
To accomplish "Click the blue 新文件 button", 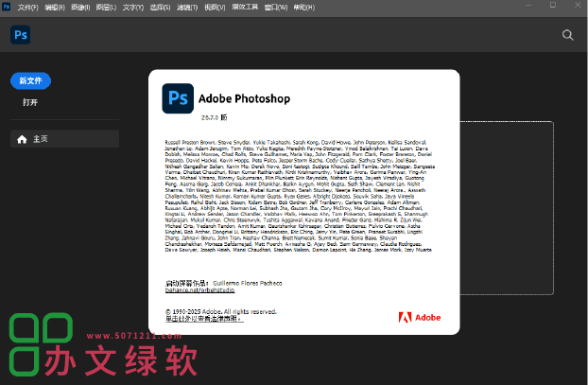I will tap(31, 80).
